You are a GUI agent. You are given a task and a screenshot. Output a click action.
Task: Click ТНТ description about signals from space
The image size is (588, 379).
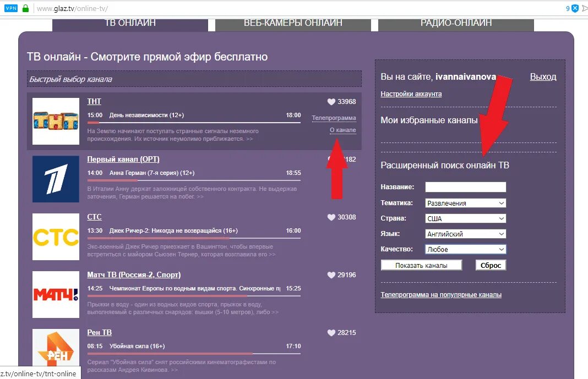[x=173, y=135]
